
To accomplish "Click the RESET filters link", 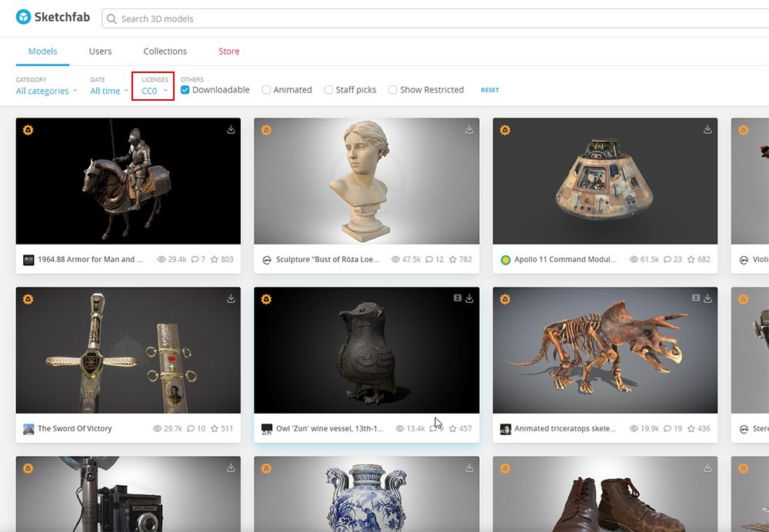I will pyautogui.click(x=490, y=90).
